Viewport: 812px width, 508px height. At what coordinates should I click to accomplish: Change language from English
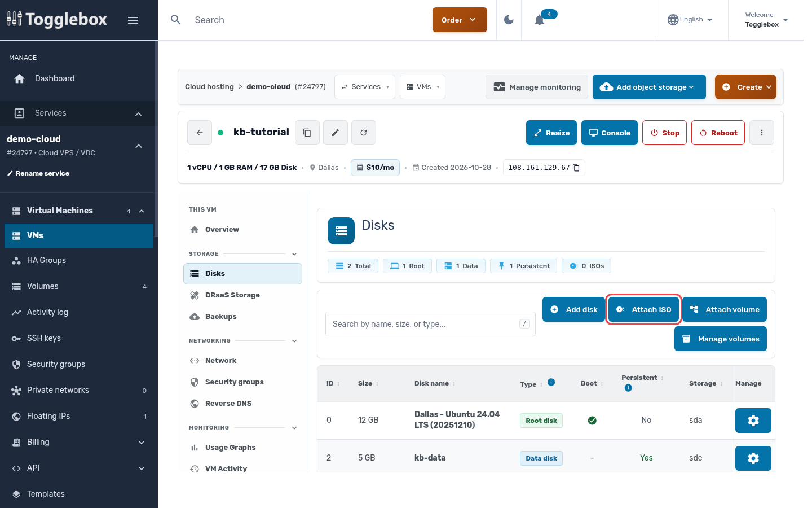(x=690, y=20)
